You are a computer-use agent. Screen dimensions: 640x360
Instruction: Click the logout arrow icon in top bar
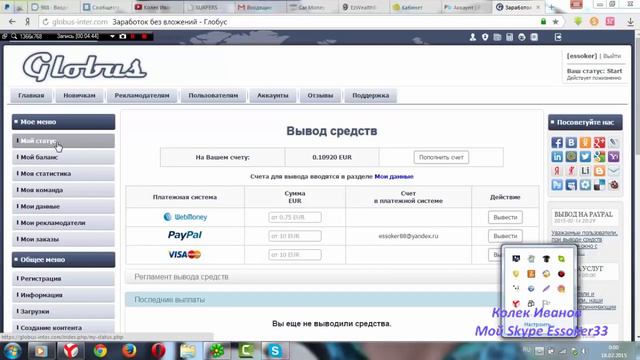click(x=558, y=37)
